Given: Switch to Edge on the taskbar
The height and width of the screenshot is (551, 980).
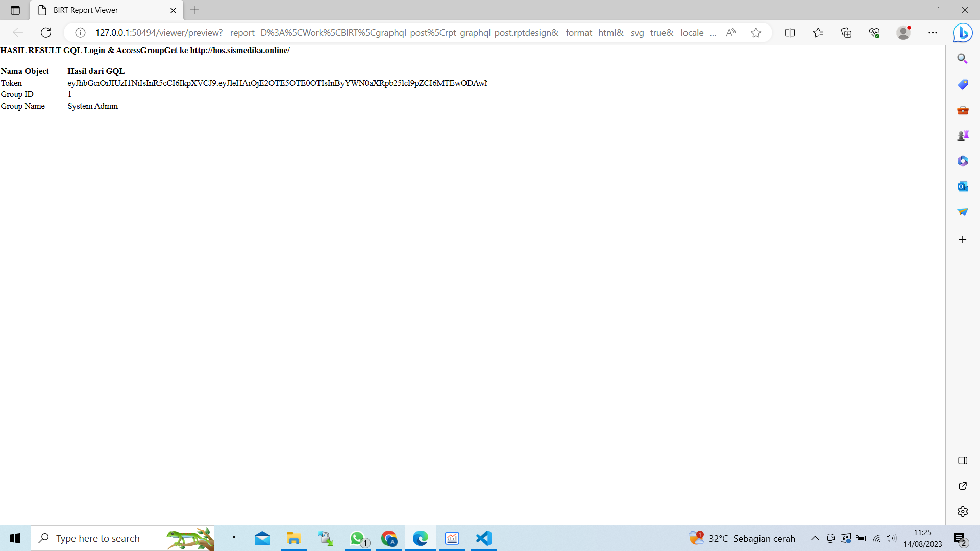Looking at the screenshot, I should 421,538.
